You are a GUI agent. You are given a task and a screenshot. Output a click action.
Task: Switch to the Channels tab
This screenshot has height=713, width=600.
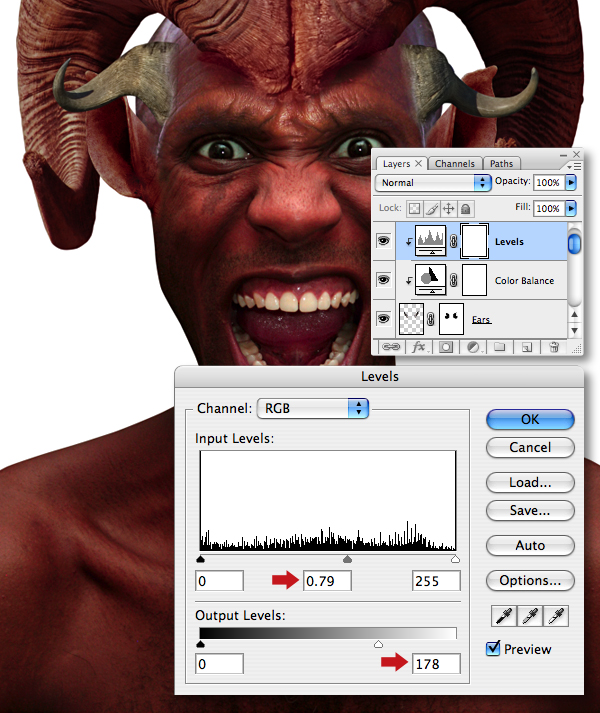[454, 164]
